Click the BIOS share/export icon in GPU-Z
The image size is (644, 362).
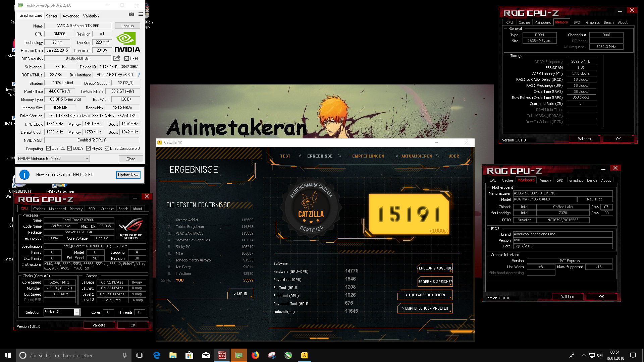(117, 58)
